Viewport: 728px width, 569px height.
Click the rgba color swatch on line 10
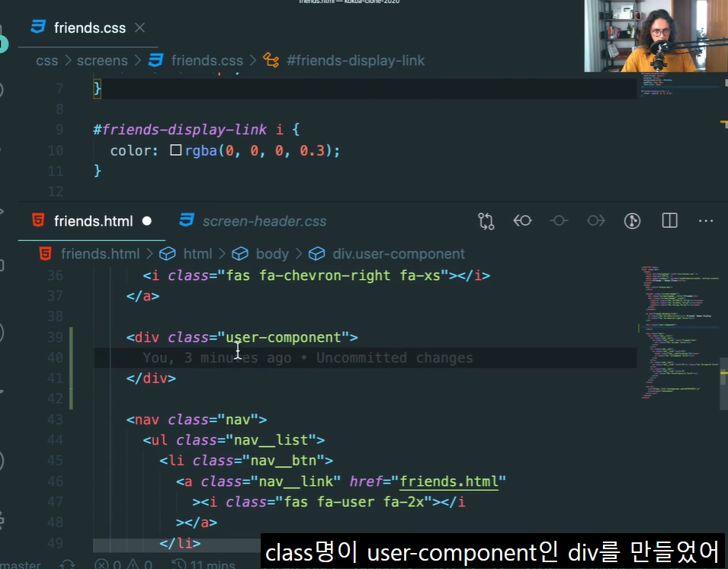point(175,150)
